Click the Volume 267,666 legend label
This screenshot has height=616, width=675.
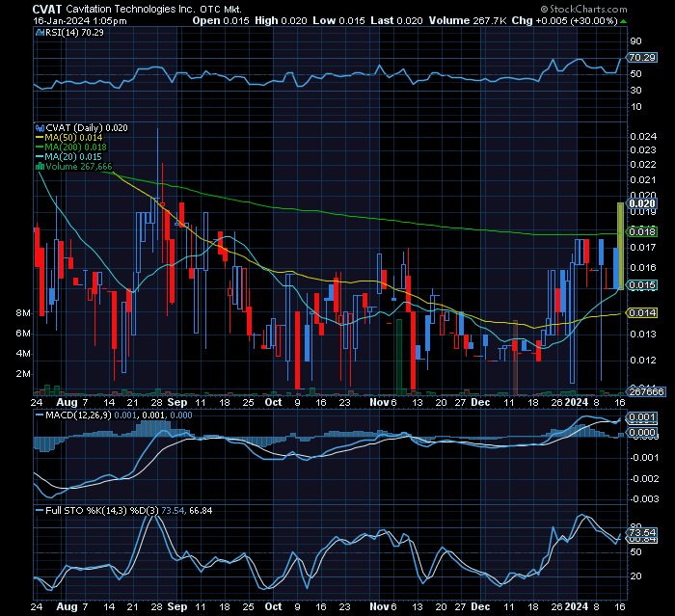(x=79, y=166)
